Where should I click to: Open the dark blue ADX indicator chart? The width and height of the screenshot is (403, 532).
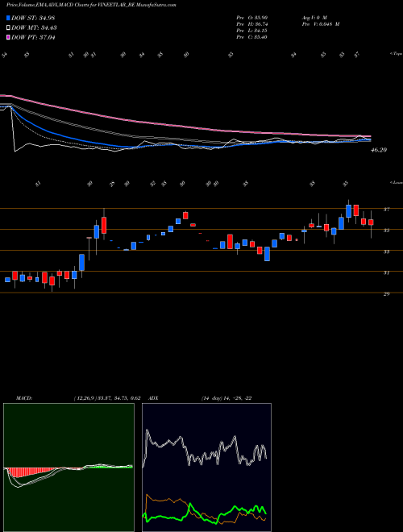(206, 468)
